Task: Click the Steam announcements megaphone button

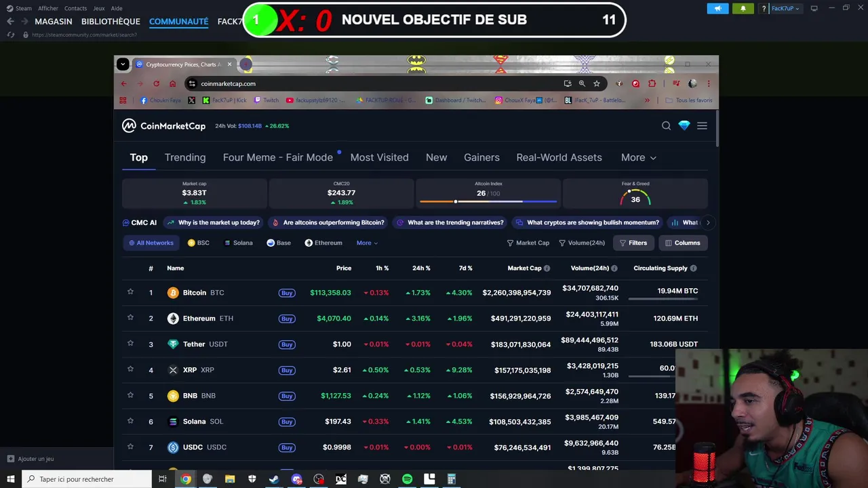Action: tap(717, 8)
